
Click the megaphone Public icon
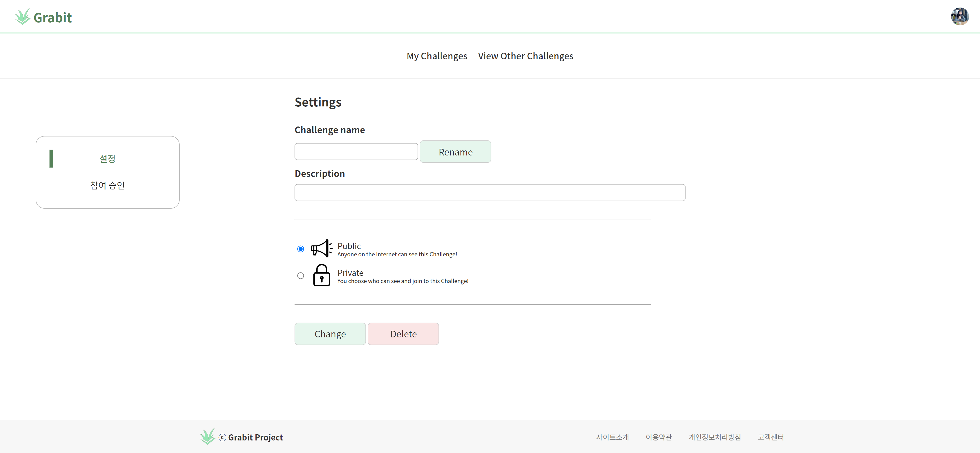click(x=321, y=249)
